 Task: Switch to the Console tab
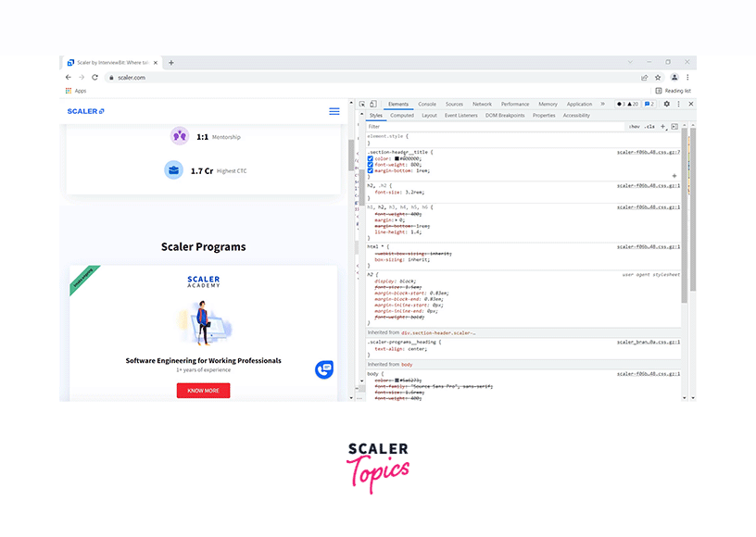[427, 105]
